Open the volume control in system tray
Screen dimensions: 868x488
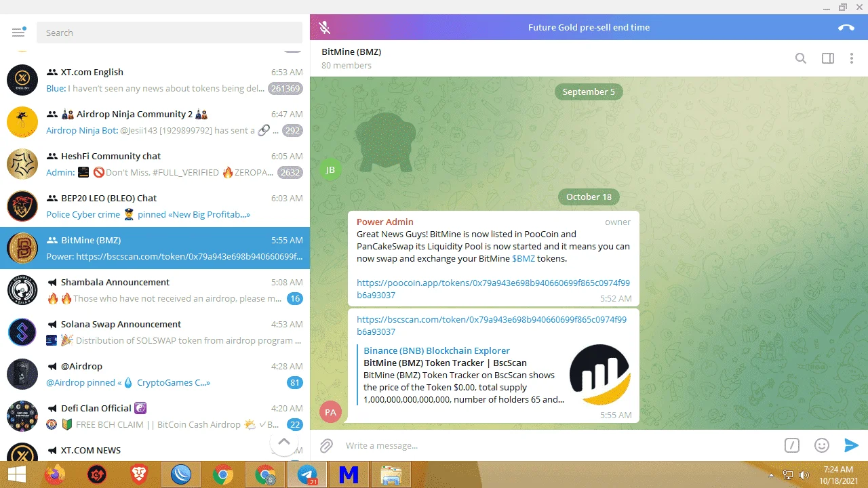[804, 474]
